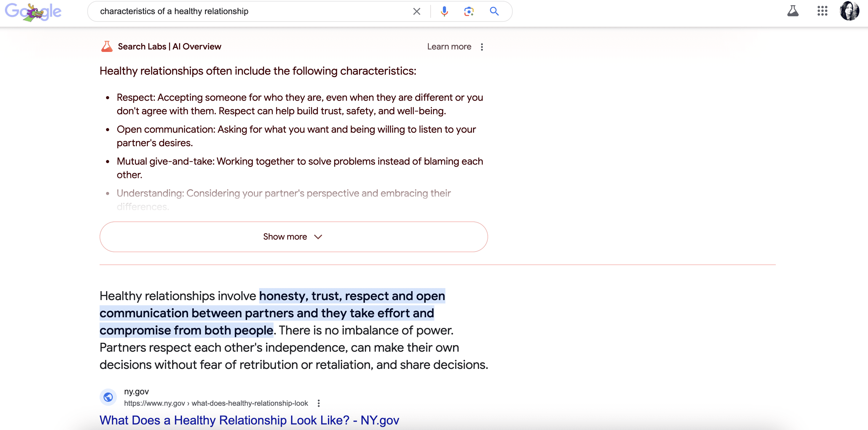Start voice search with microphone icon
Image resolution: width=868 pixels, height=430 pixels.
(444, 11)
